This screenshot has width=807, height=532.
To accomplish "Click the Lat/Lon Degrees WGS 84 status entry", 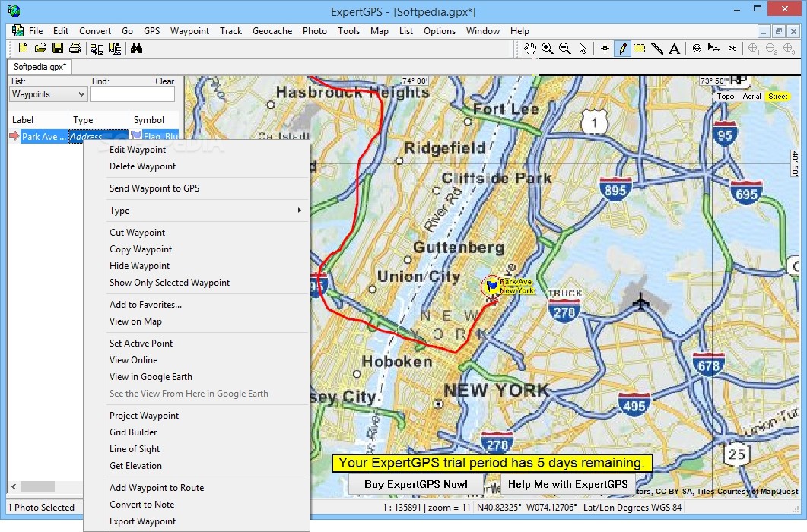I will (x=632, y=508).
